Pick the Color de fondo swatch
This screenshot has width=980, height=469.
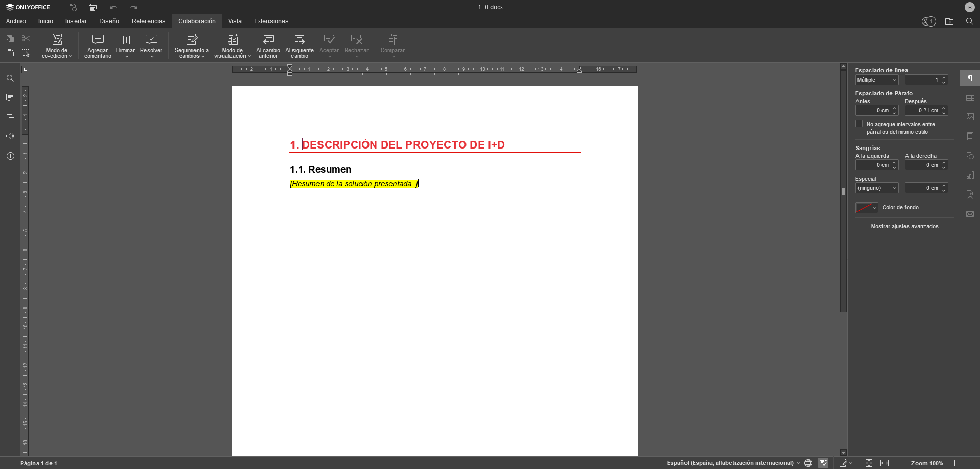coord(864,208)
